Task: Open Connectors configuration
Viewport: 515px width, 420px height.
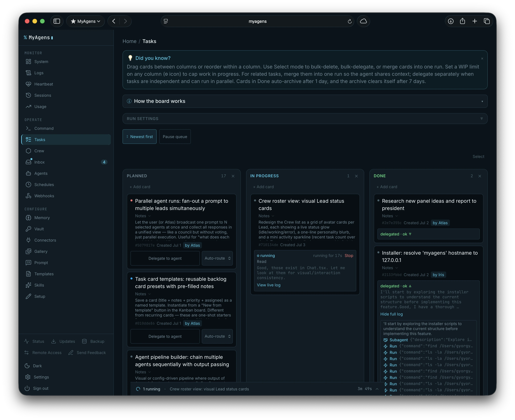Action: [x=66, y=240]
